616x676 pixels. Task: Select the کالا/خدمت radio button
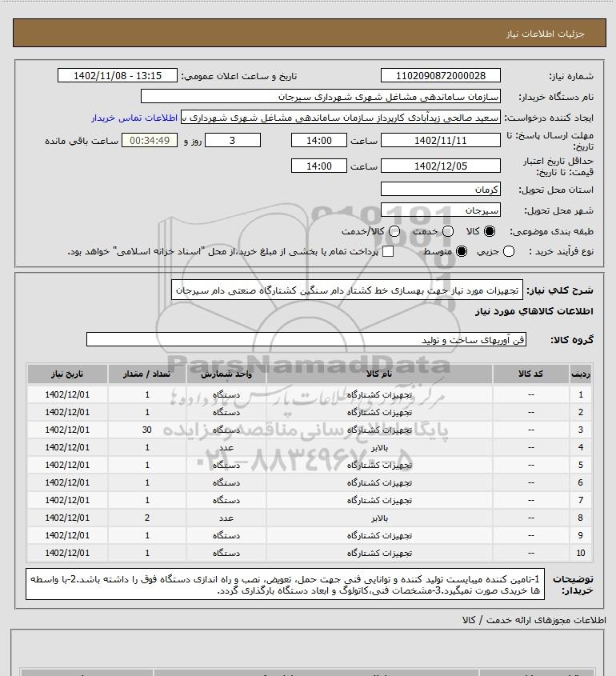point(394,231)
